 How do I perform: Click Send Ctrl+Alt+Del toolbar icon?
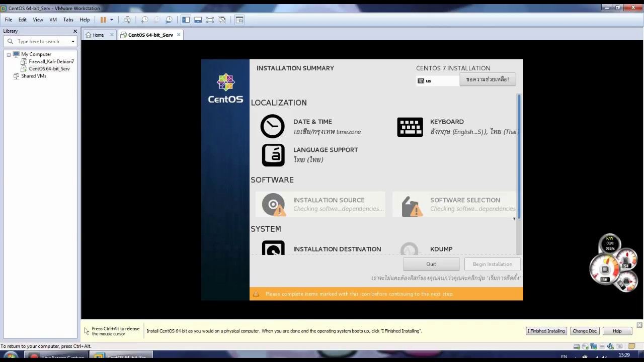[127, 20]
